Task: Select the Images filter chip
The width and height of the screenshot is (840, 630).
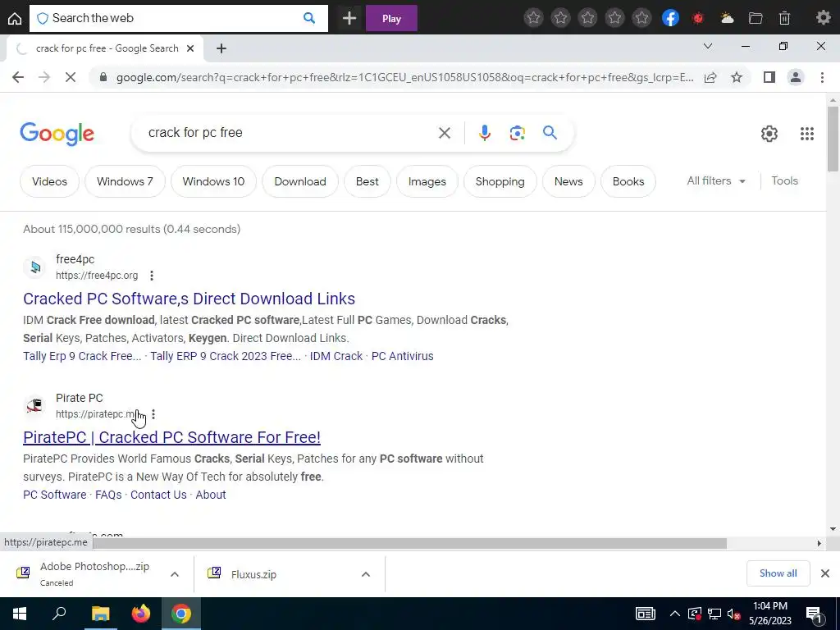Action: pyautogui.click(x=427, y=181)
